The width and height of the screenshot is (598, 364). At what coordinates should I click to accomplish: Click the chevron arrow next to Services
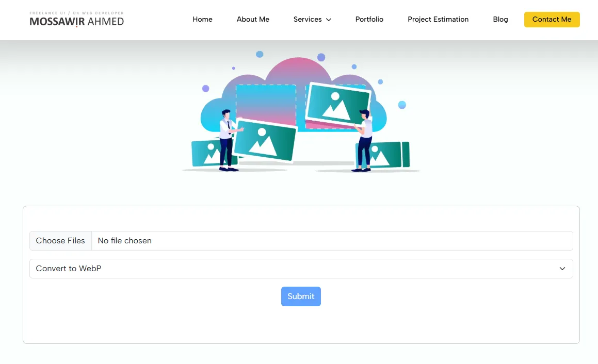[329, 20]
